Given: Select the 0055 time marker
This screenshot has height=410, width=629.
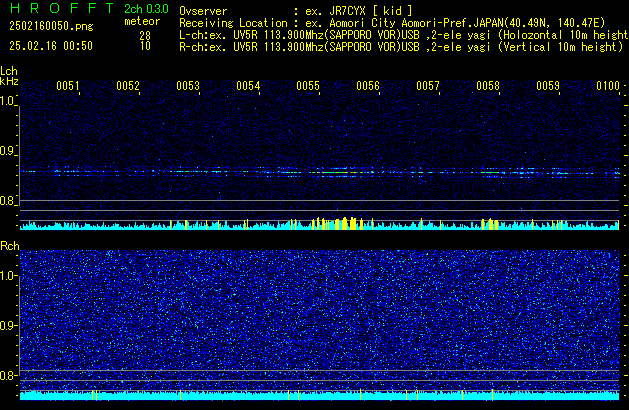Looking at the screenshot, I should point(308,86).
